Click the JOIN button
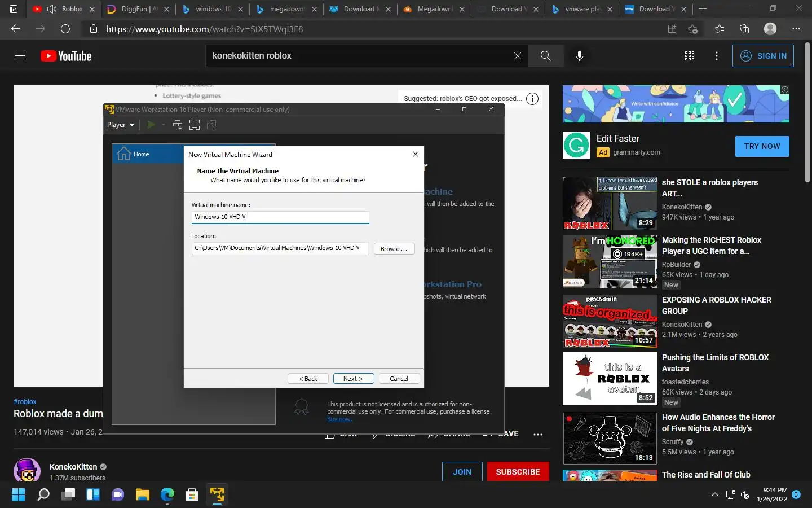 click(462, 472)
